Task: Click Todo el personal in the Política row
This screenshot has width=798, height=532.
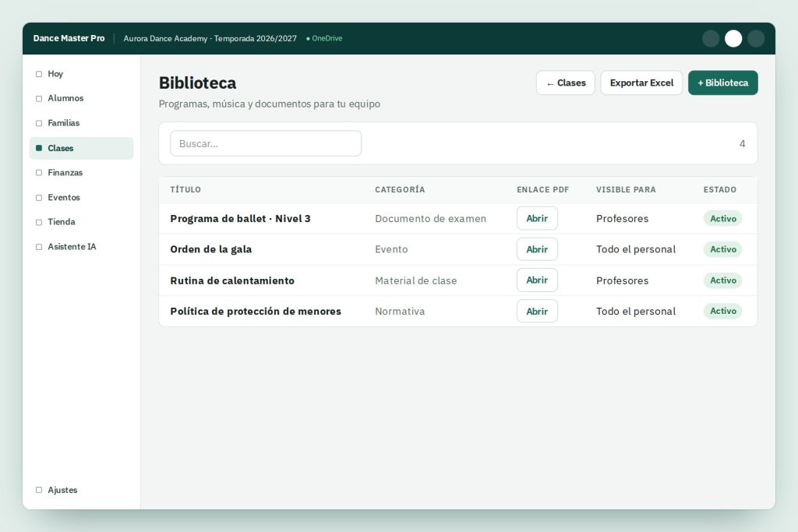Action: pos(636,312)
